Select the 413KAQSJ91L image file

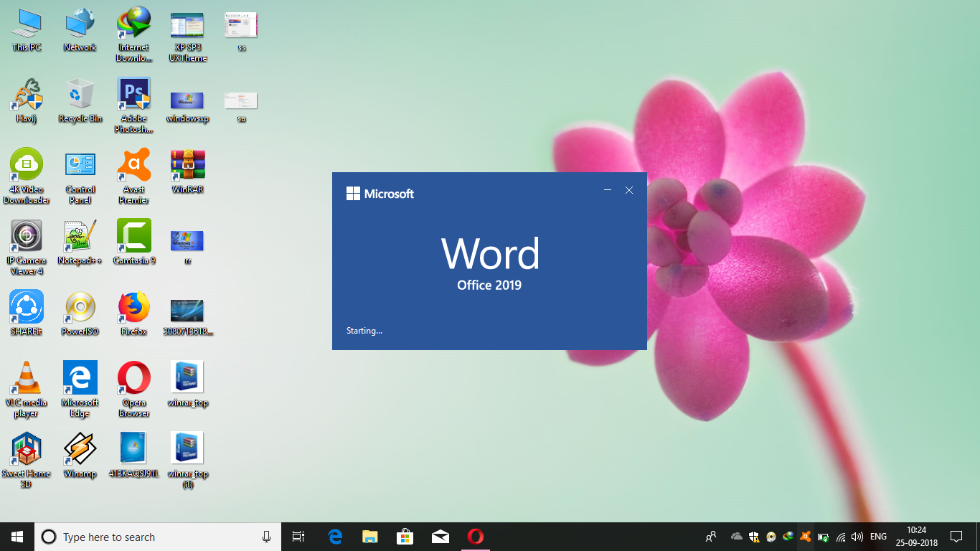[134, 456]
